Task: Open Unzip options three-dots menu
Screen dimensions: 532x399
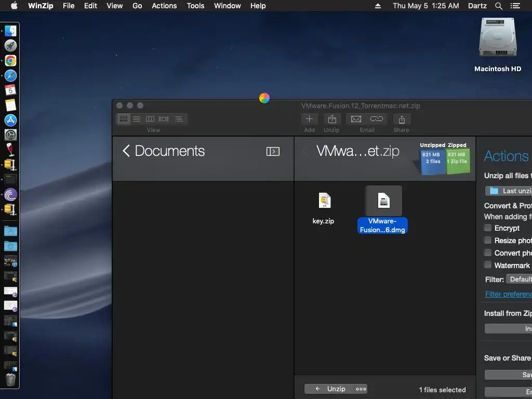Action: 361,389
